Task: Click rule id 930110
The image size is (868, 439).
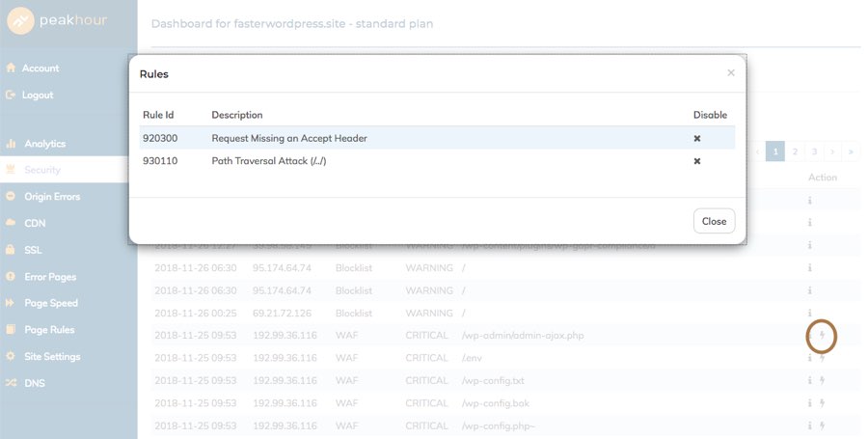Action: tap(160, 161)
